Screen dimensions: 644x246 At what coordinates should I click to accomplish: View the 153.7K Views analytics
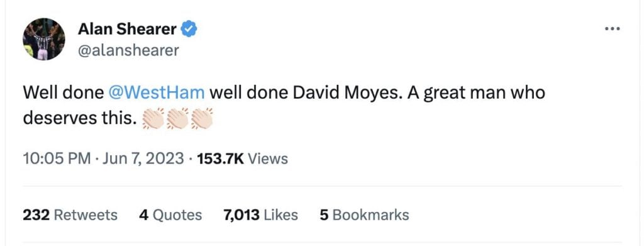pos(243,159)
